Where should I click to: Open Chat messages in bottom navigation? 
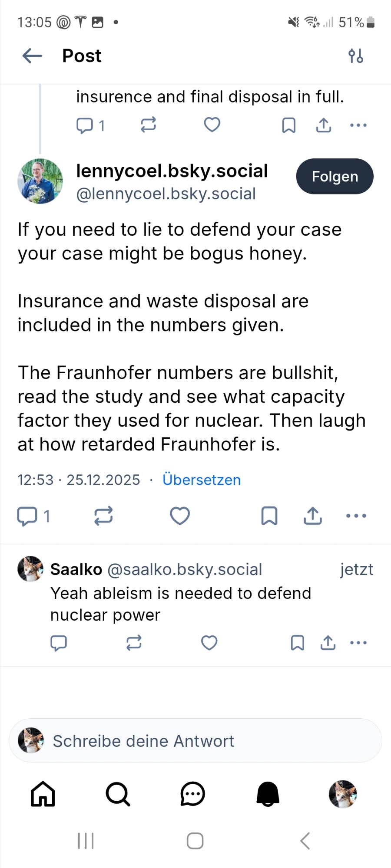point(192,794)
